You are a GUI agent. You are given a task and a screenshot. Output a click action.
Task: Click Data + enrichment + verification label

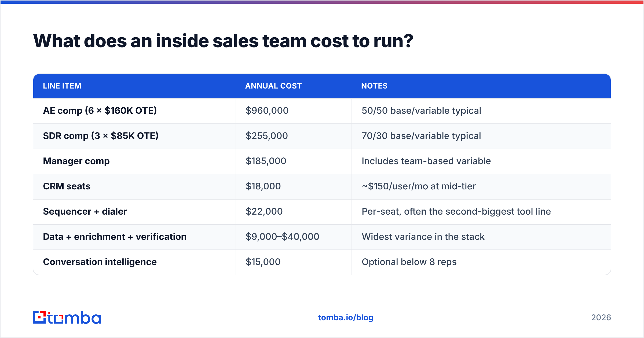point(115,237)
